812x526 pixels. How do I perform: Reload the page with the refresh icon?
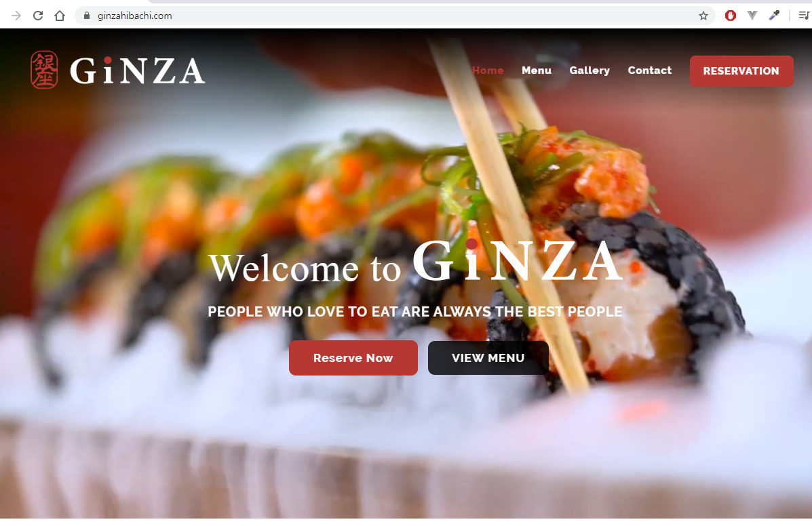pyautogui.click(x=38, y=16)
